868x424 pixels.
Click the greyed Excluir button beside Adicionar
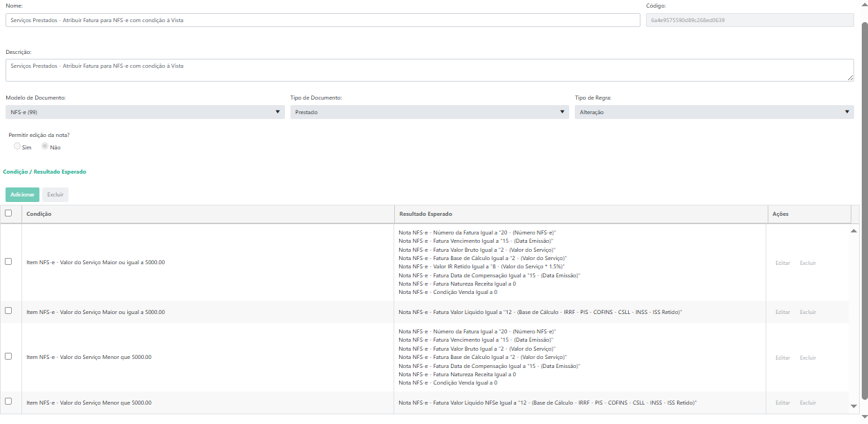coord(55,194)
